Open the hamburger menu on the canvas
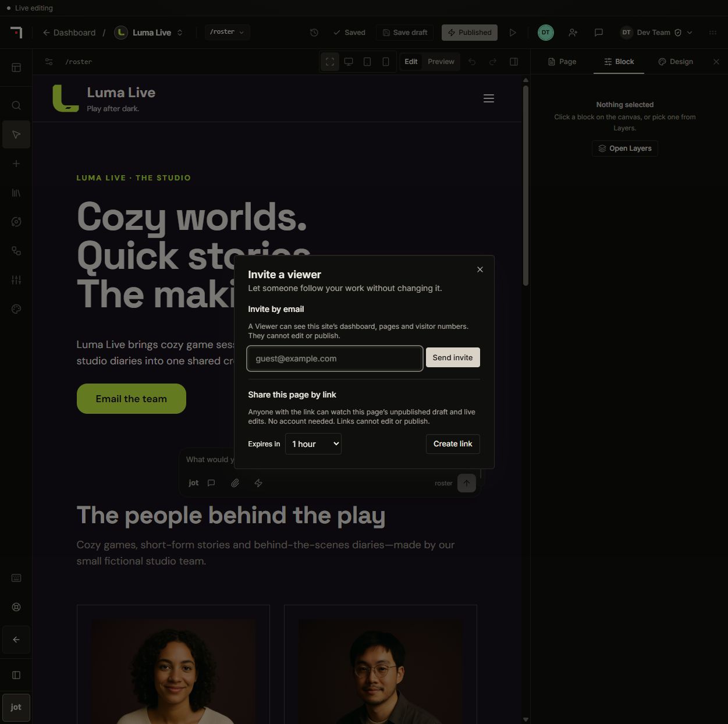Viewport: 728px width, 724px height. point(489,98)
